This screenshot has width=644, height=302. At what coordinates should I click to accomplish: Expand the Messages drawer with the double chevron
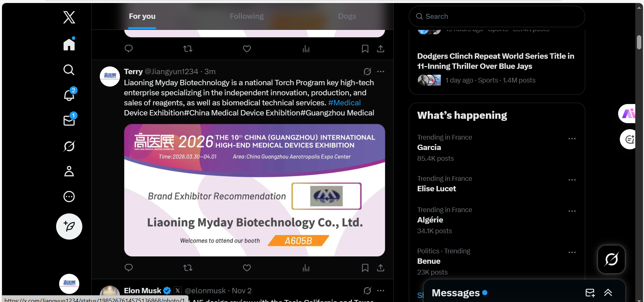[x=608, y=293]
